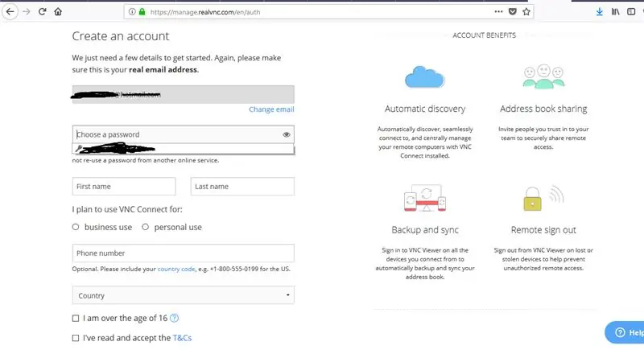The image size is (644, 350).
Task: Show site information icon in address bar
Action: click(x=132, y=11)
